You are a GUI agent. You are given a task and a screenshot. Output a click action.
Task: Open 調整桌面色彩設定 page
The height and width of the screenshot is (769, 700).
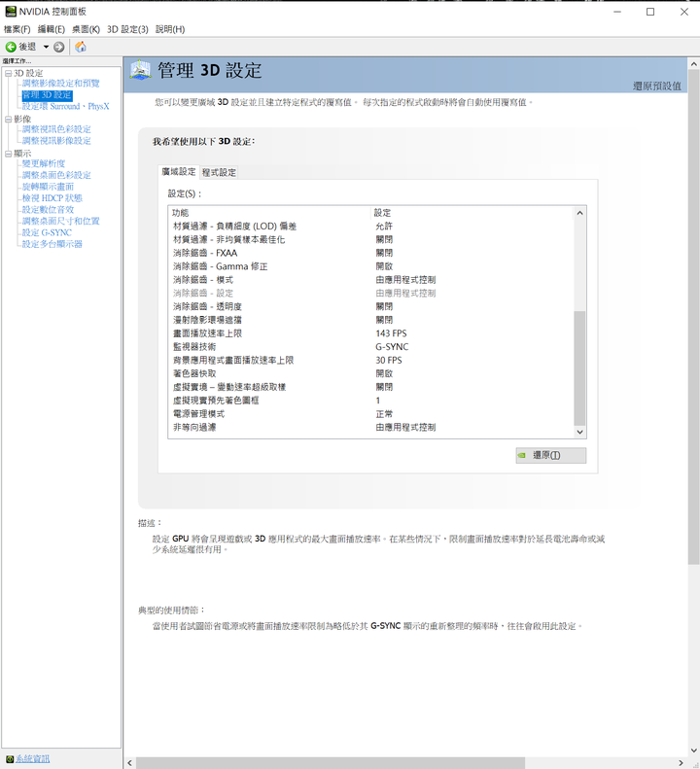(x=56, y=175)
